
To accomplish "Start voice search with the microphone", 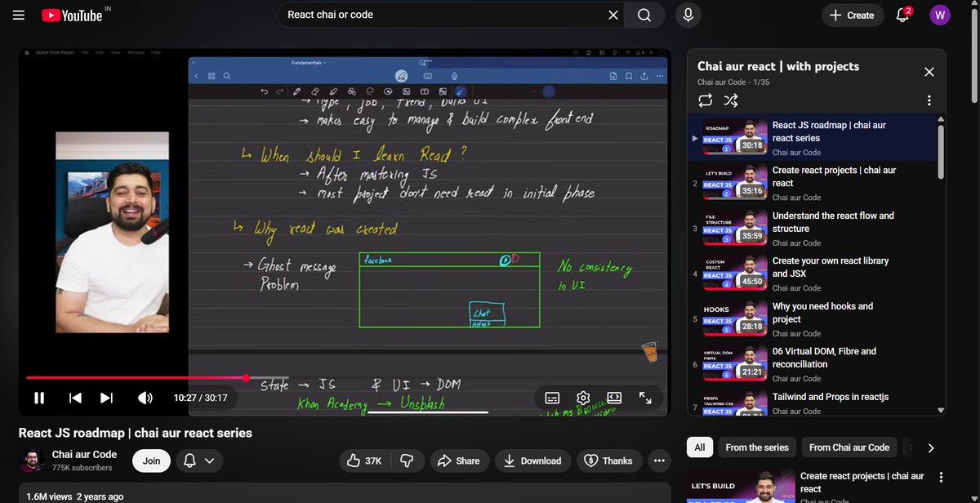I will coord(688,15).
